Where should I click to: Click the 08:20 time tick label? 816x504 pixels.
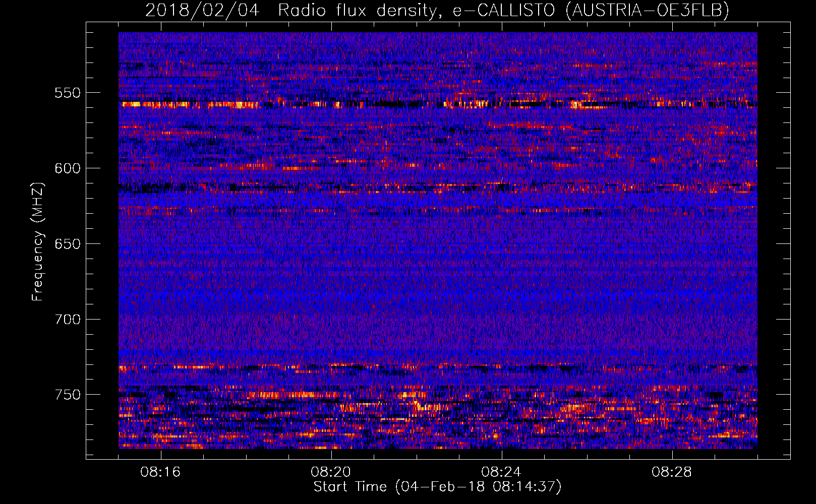tap(331, 472)
